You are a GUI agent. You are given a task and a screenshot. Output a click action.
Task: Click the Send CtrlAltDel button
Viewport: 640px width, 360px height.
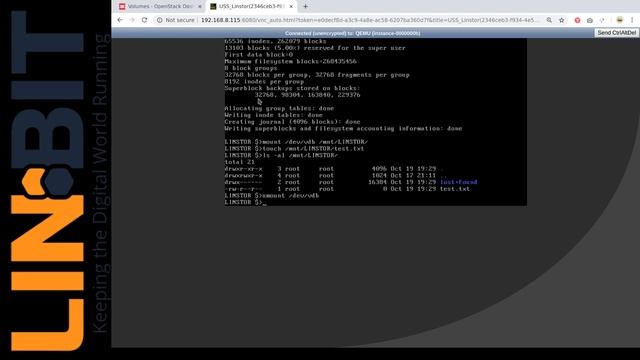616,33
